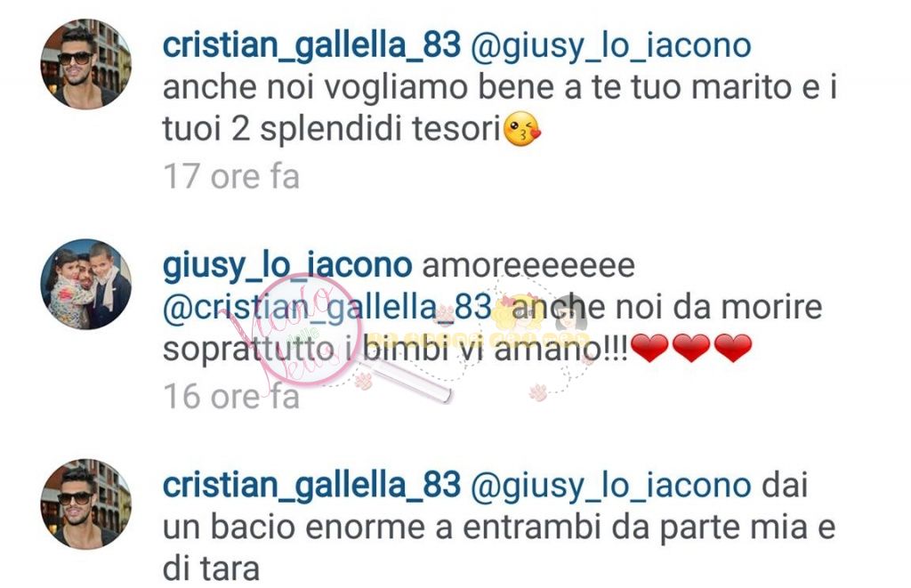Tap @cristian_gallella_83 mention in second comment
Image resolution: width=911 pixels, height=588 pixels.
point(327,308)
